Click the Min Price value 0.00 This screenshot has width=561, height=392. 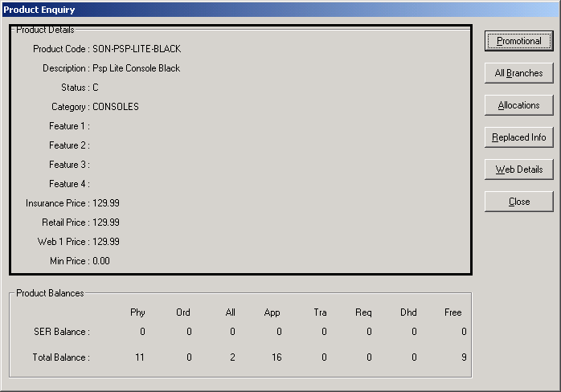pyautogui.click(x=101, y=261)
